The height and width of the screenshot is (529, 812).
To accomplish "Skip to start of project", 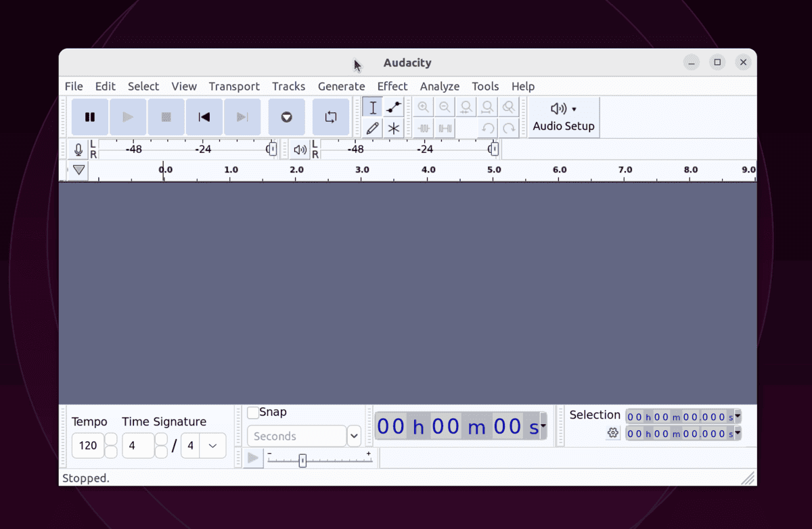I will click(x=204, y=117).
